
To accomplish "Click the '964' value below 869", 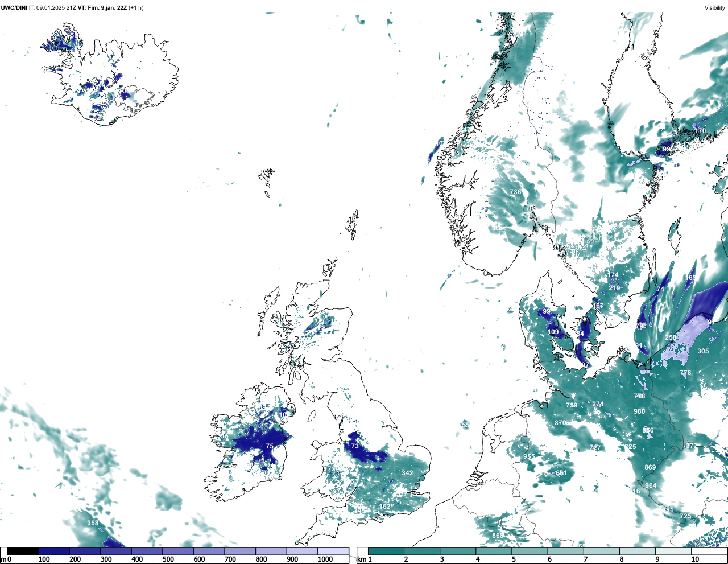I will (x=651, y=485).
